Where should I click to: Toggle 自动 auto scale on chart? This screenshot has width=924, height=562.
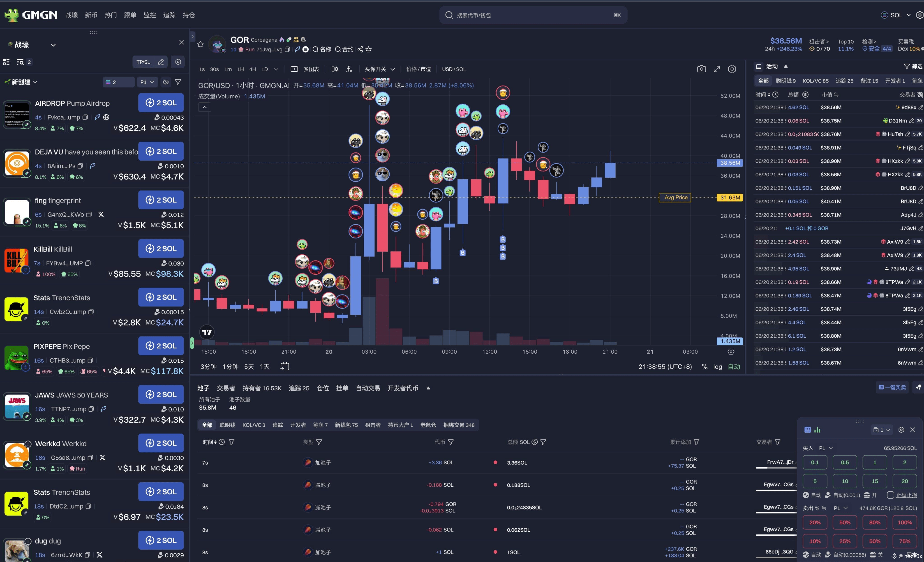[734, 367]
